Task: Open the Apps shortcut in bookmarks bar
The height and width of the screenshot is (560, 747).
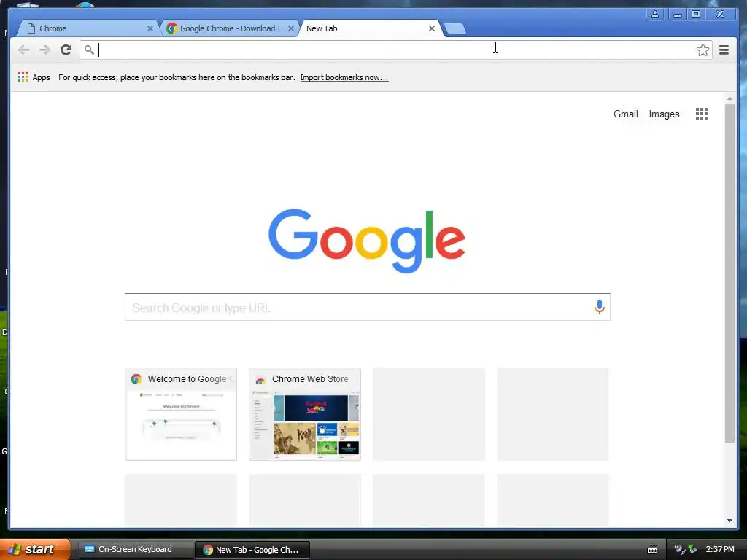Action: pyautogui.click(x=34, y=77)
